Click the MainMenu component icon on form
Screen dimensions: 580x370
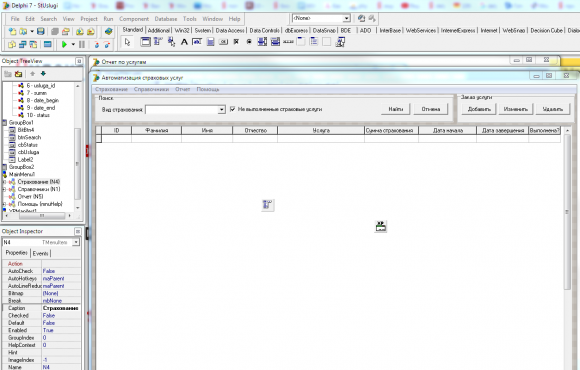pos(267,205)
